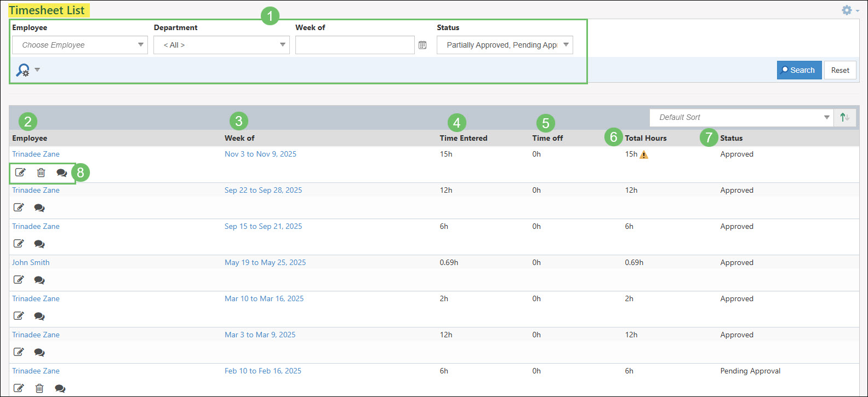Delete the Feb 10 to Feb 16 timesheet
This screenshot has width=868, height=397.
(x=39, y=388)
